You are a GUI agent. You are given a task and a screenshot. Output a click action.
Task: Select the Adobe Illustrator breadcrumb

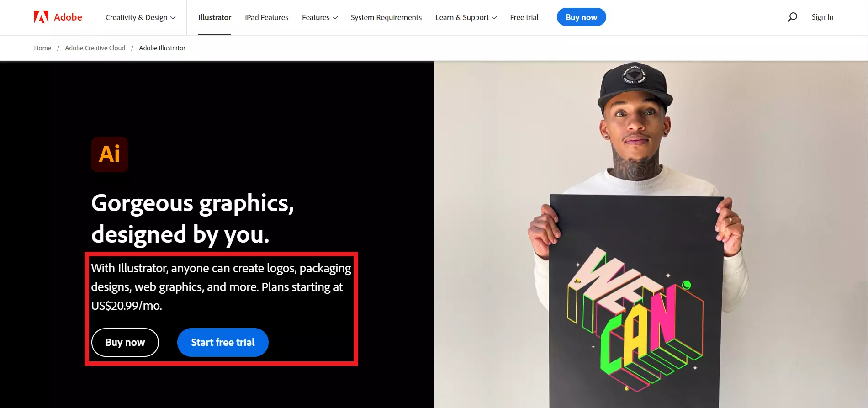coord(162,48)
